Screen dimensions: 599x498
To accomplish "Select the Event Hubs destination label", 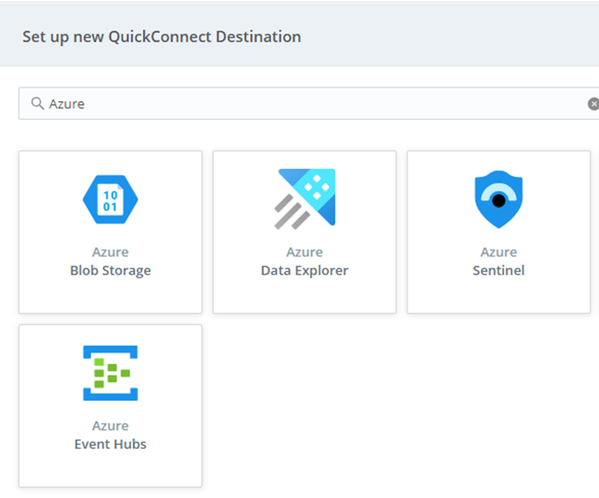I will pyautogui.click(x=110, y=444).
